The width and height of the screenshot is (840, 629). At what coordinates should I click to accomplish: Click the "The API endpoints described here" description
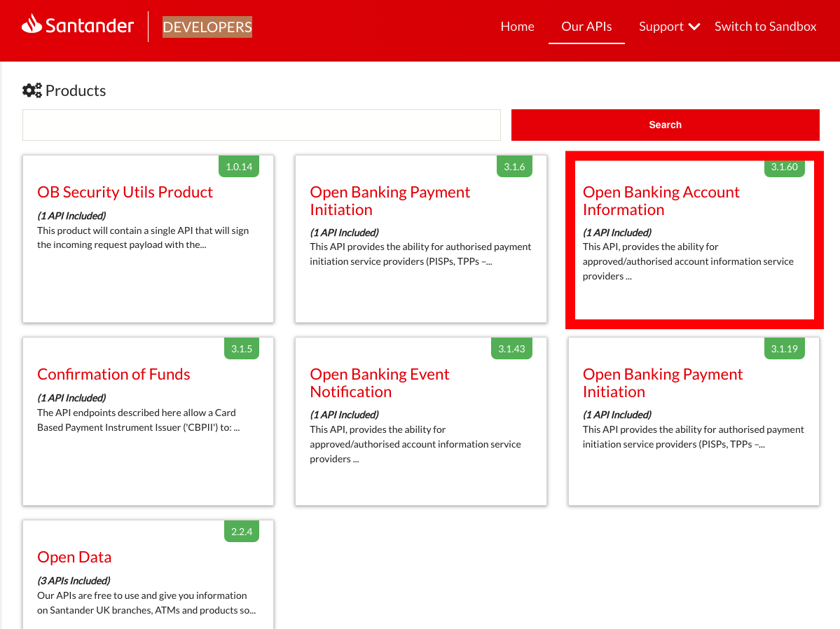138,420
